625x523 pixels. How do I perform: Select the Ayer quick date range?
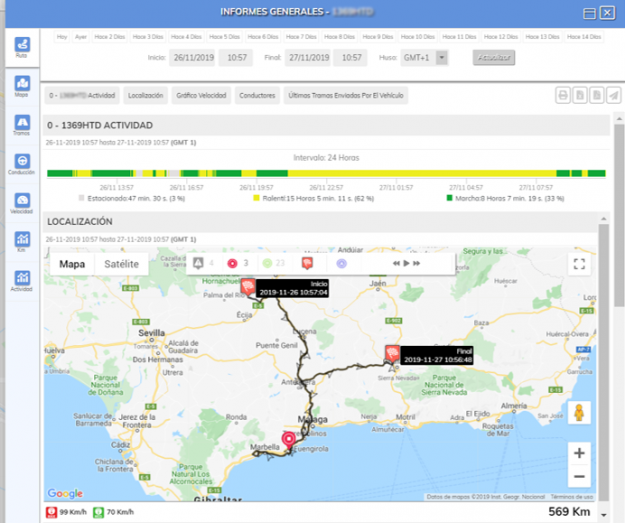[x=79, y=36]
